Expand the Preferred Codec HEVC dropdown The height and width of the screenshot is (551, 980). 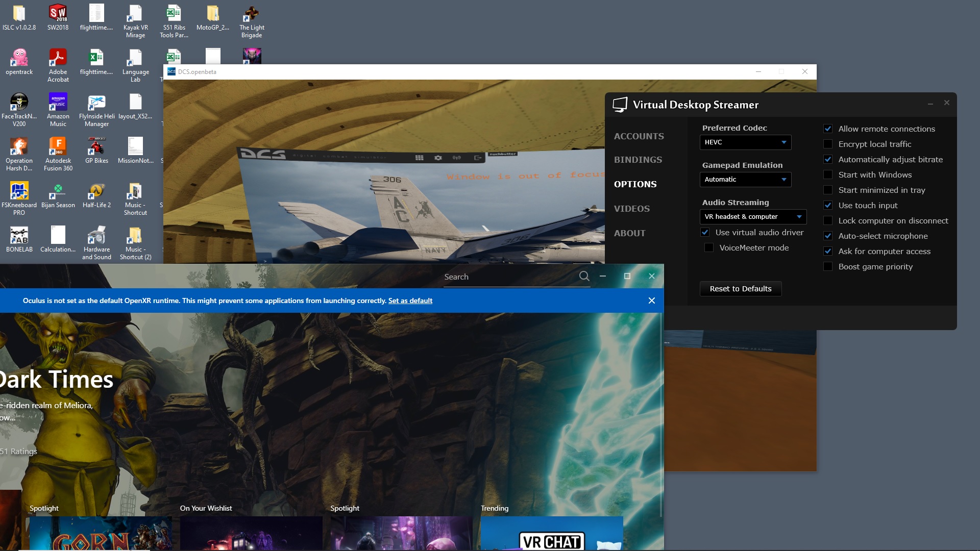(x=745, y=142)
